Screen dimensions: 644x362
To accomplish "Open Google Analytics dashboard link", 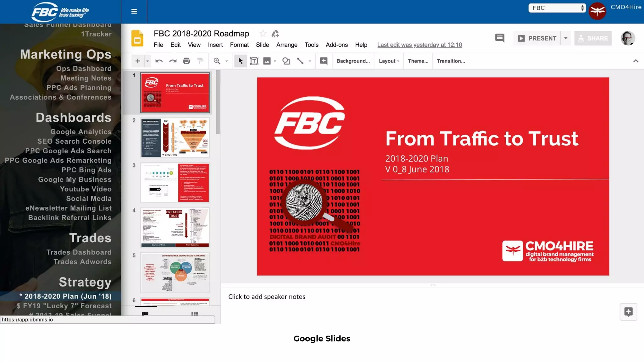I will (x=81, y=132).
